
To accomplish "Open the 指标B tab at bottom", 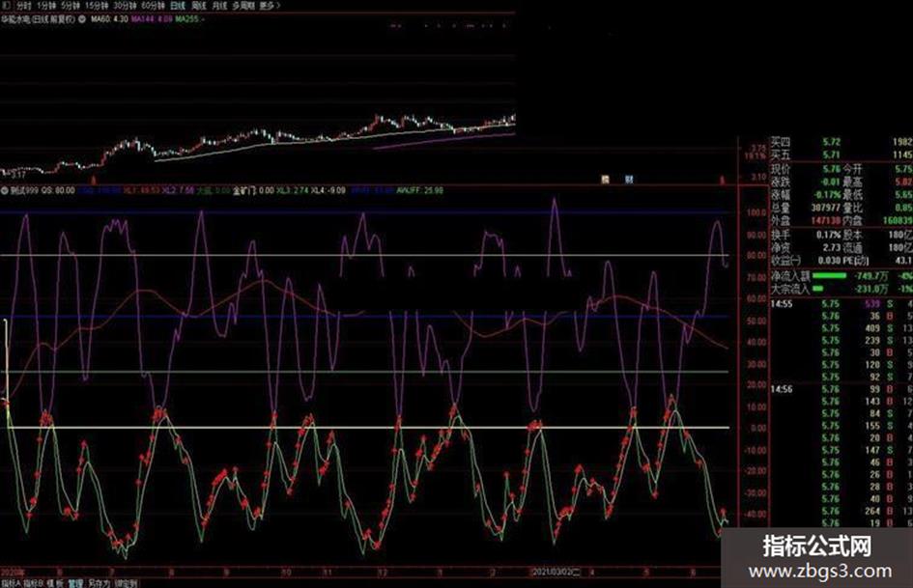I will pyautogui.click(x=33, y=583).
